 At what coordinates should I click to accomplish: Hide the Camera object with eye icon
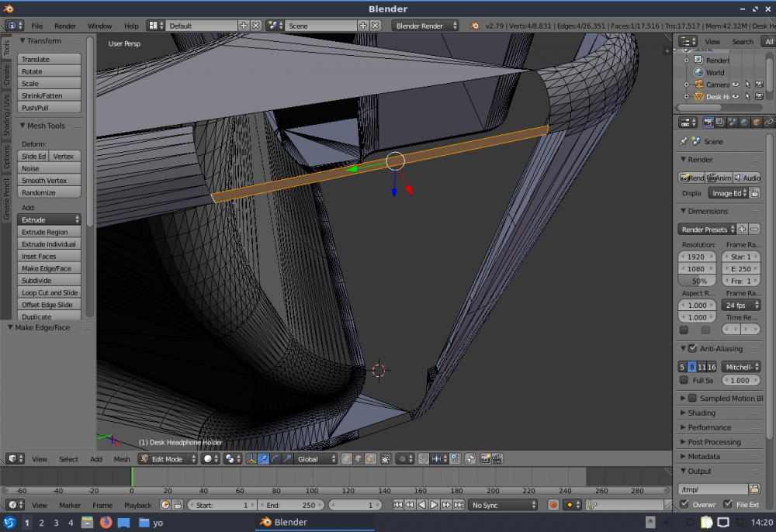click(735, 85)
